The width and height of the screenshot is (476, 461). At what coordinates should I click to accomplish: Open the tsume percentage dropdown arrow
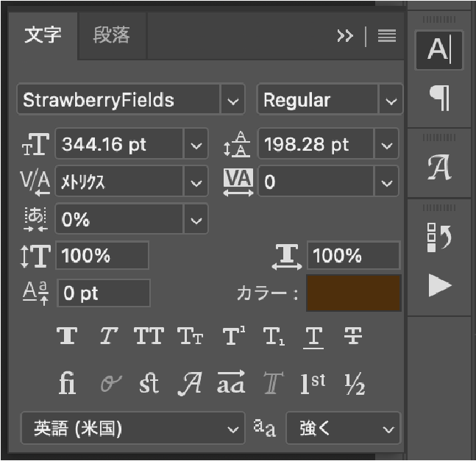(x=196, y=219)
